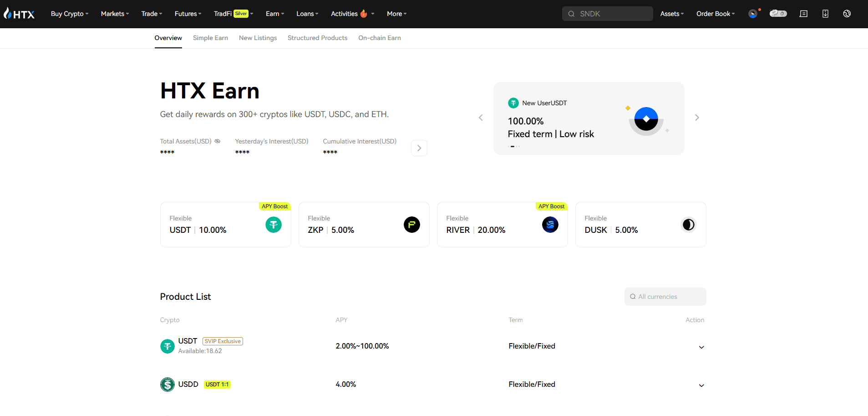Open the Markets dropdown menu
868x416 pixels.
pos(115,14)
